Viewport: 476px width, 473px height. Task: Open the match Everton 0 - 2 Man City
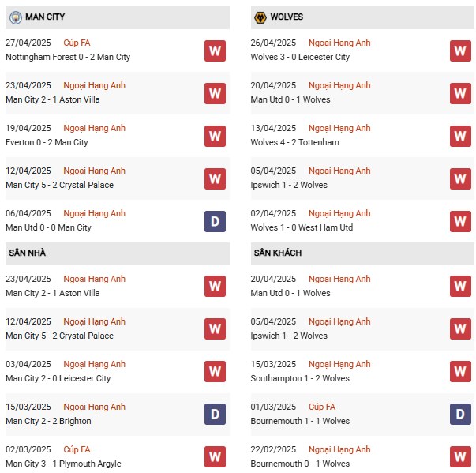[x=47, y=142]
